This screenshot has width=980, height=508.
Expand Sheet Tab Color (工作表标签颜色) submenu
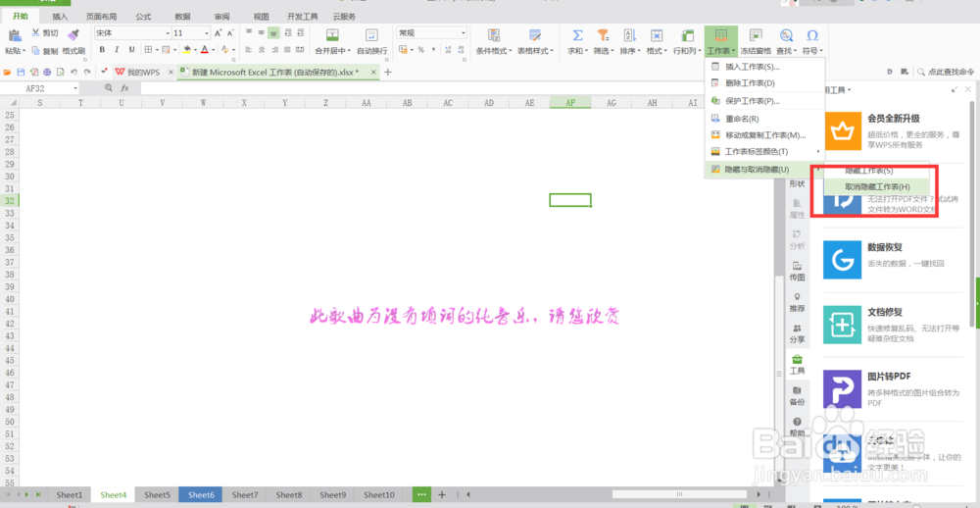pos(765,151)
